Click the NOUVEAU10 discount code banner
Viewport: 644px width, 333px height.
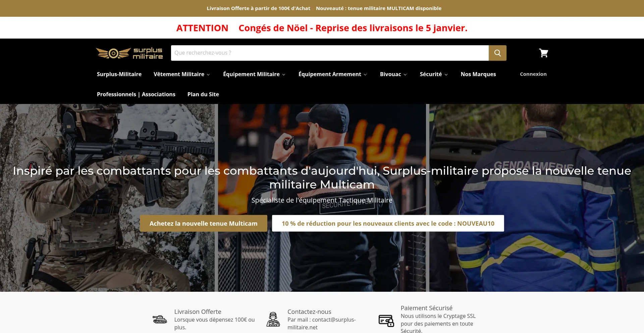[x=388, y=223]
